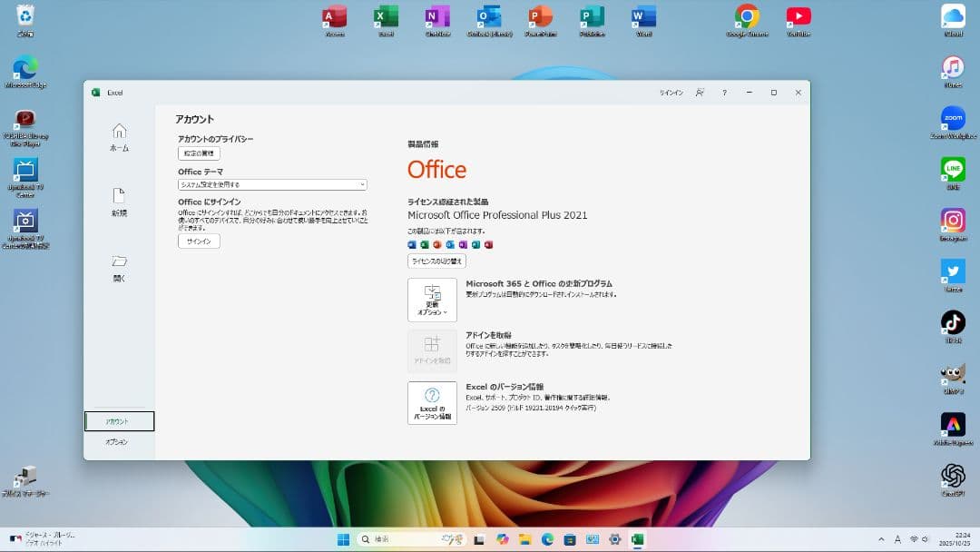The width and height of the screenshot is (980, 552).
Task: Click the Outlook icon in the included products row
Action: pos(450,244)
